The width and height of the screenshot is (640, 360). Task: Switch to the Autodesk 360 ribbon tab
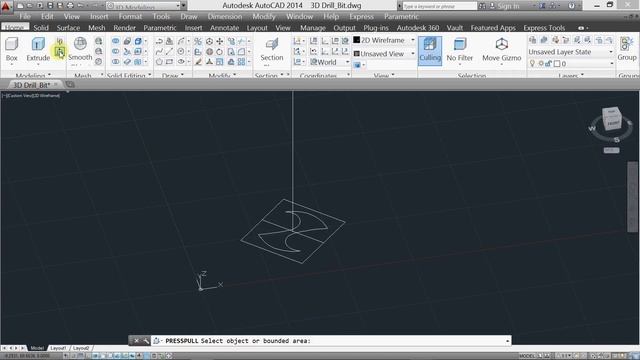[418, 28]
